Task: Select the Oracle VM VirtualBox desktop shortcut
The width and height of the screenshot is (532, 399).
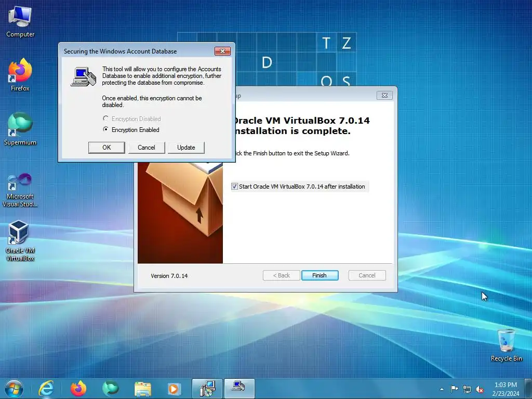Action: [x=20, y=241]
